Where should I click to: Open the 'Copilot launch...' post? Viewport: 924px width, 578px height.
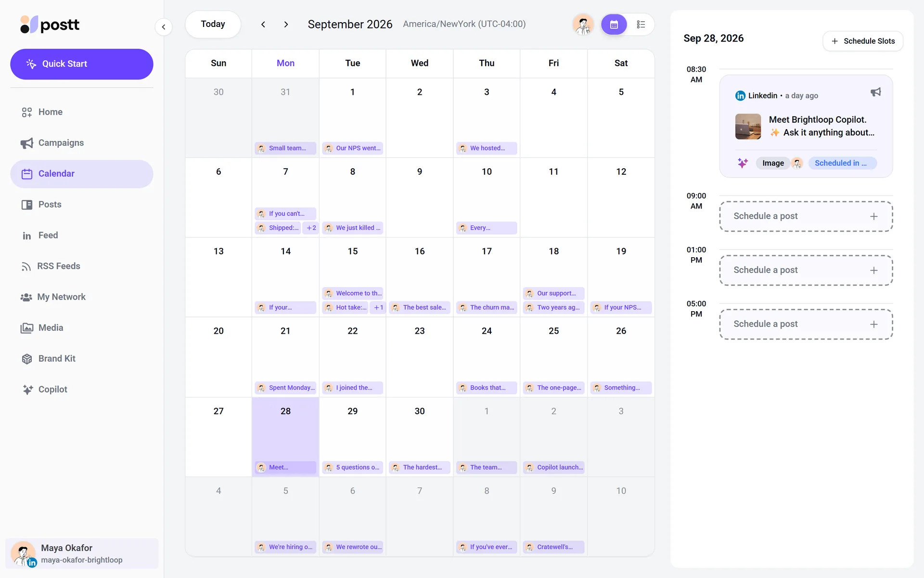pyautogui.click(x=553, y=467)
